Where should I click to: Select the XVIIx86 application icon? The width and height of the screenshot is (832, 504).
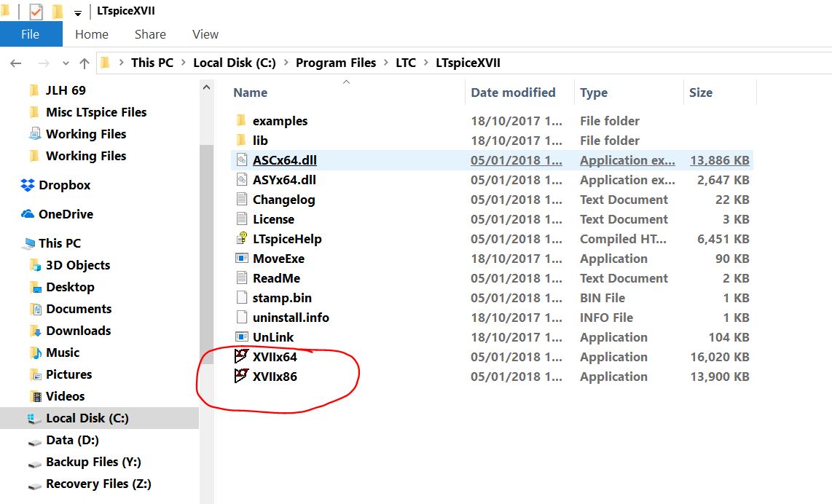coord(241,376)
